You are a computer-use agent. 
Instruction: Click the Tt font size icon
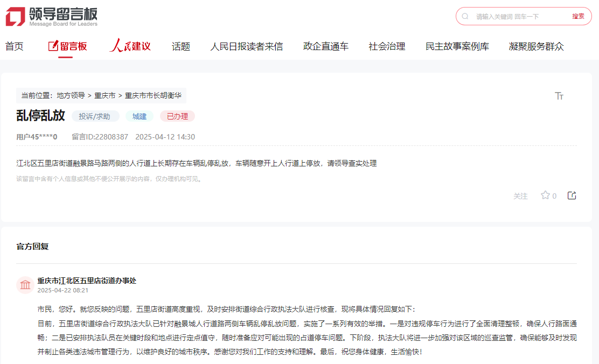(x=560, y=95)
